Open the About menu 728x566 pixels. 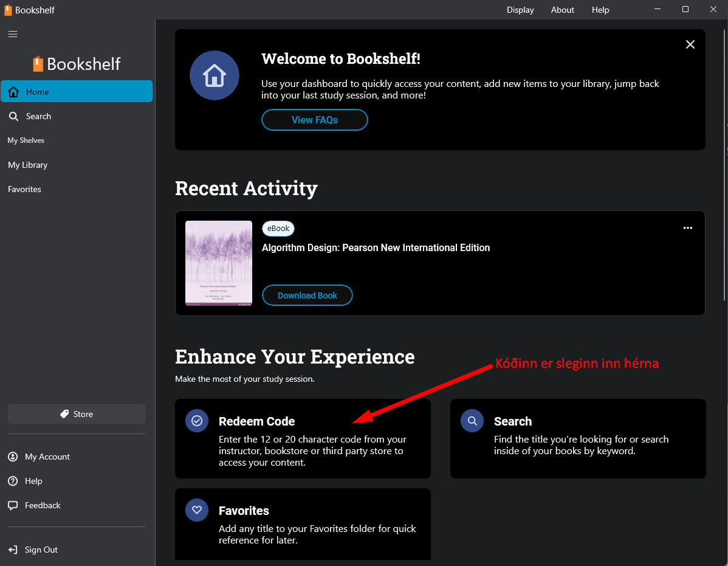pyautogui.click(x=562, y=10)
